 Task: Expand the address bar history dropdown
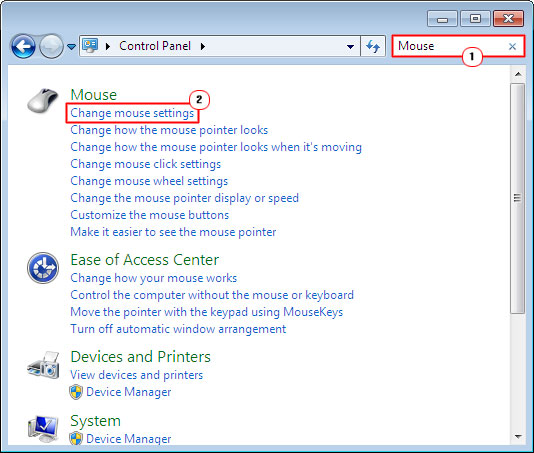pyautogui.click(x=350, y=46)
